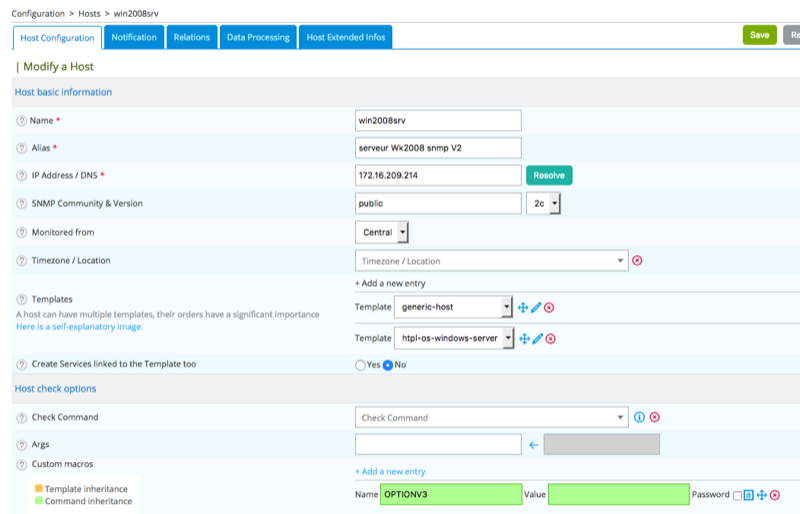Show info for Check Command
Viewport: 800px width, 514px height.
pos(640,417)
